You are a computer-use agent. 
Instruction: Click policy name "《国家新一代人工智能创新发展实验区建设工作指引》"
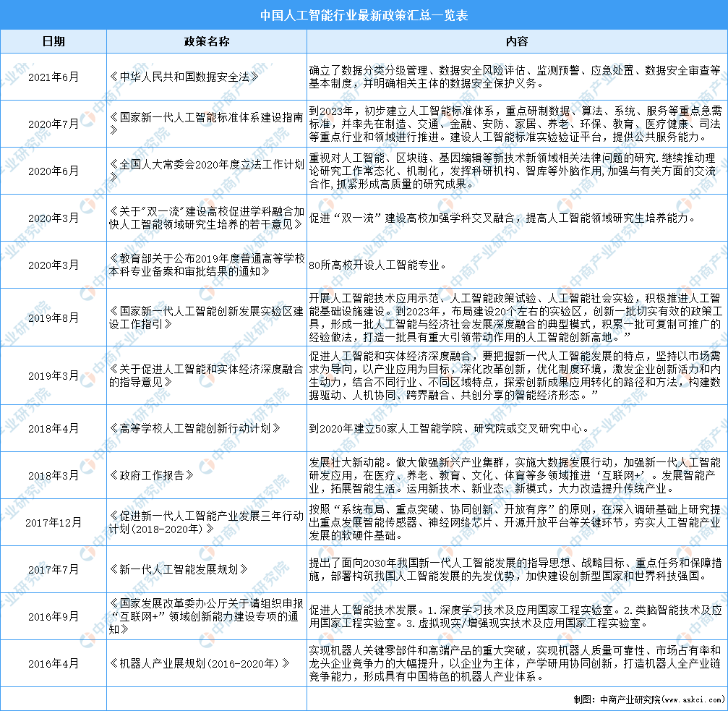click(x=207, y=318)
